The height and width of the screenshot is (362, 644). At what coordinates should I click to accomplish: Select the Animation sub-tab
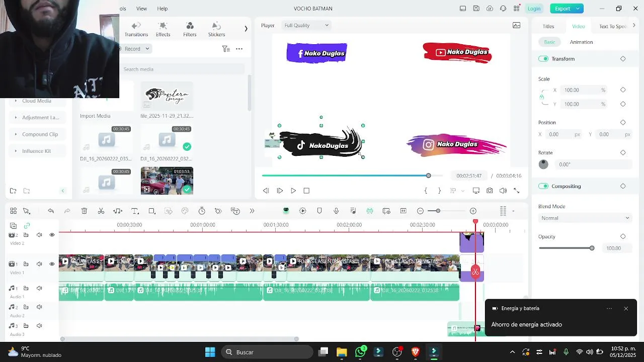(581, 42)
